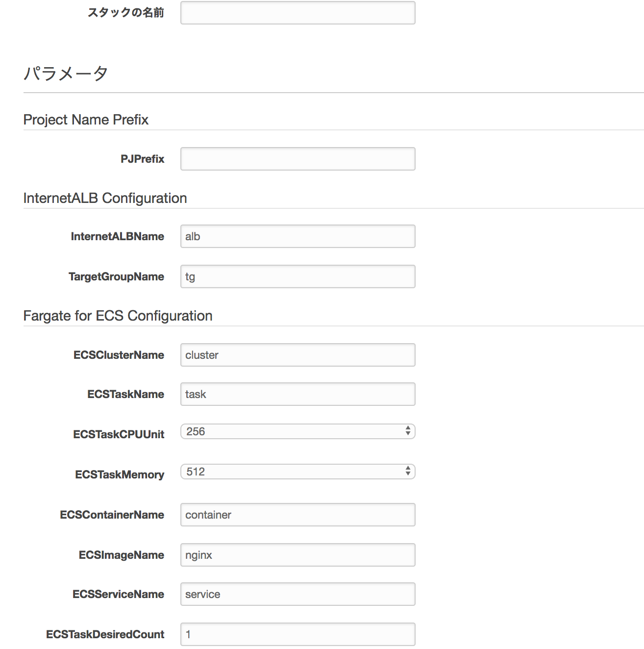644x649 pixels.
Task: Click the ECSTaskMemory dropdown stepper arrows
Action: tap(408, 471)
